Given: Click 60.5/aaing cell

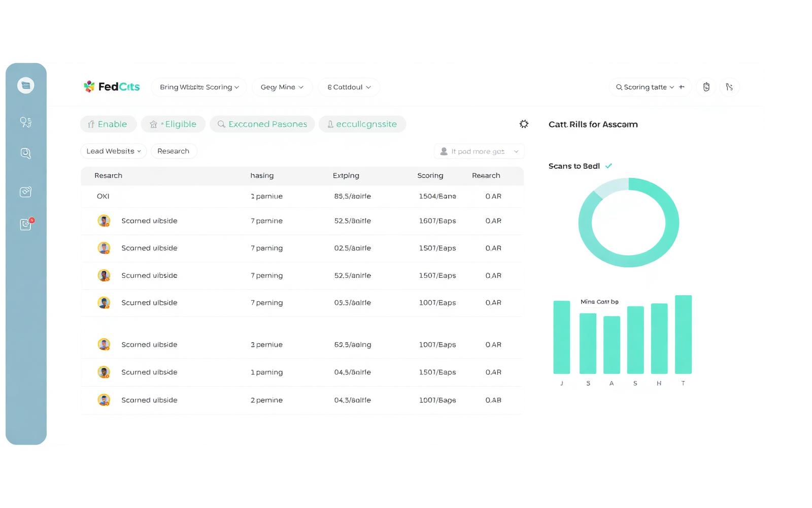Looking at the screenshot, I should tap(353, 344).
